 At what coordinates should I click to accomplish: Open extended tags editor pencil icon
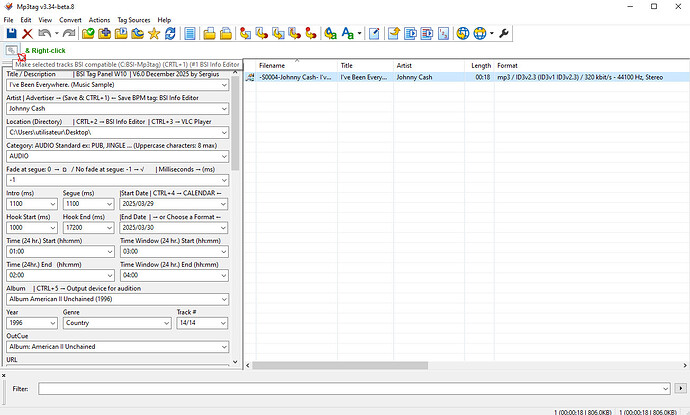(x=374, y=33)
